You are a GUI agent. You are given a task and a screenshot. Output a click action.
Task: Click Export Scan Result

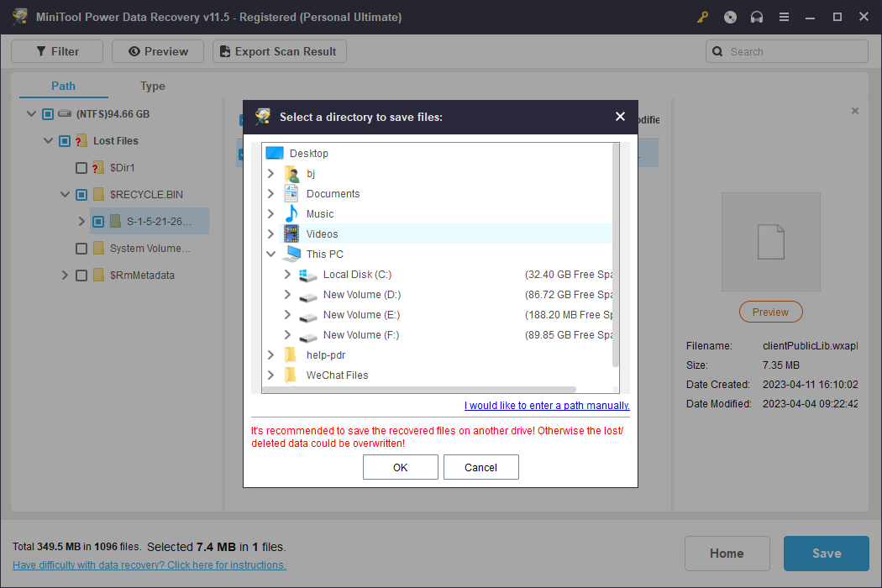pos(279,51)
